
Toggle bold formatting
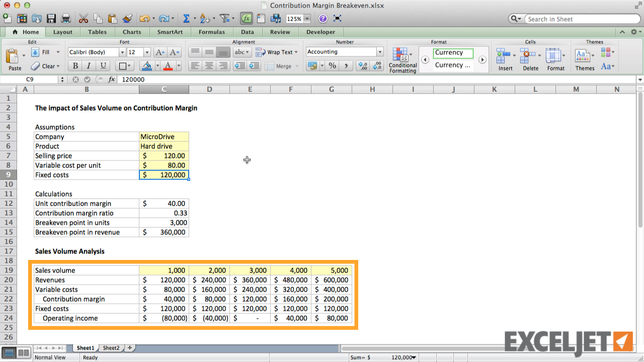point(75,66)
